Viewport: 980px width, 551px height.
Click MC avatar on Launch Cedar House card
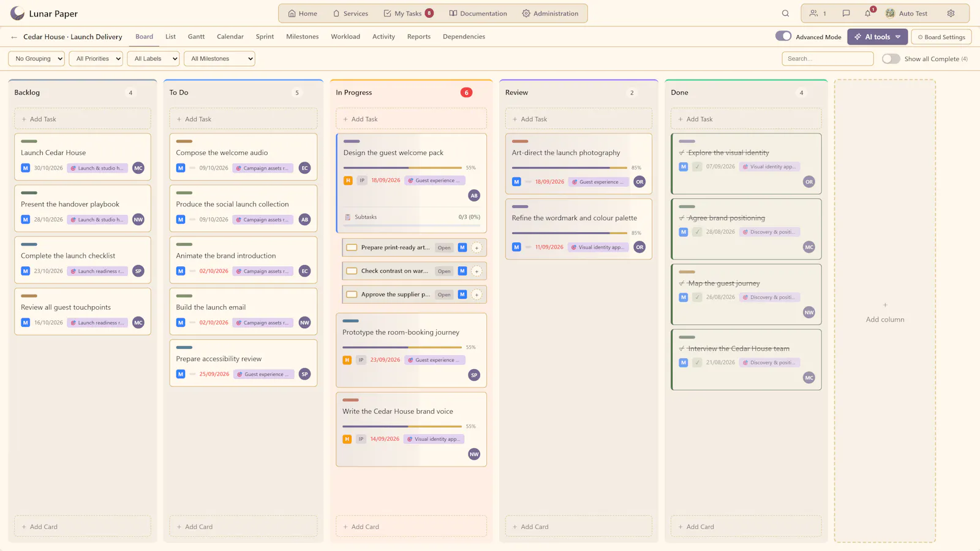(138, 168)
